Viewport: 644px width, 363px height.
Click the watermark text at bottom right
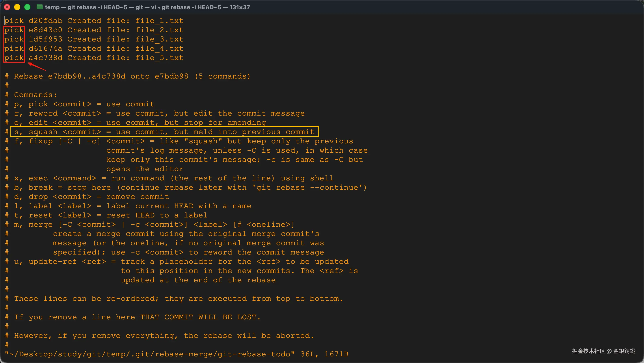tap(603, 351)
